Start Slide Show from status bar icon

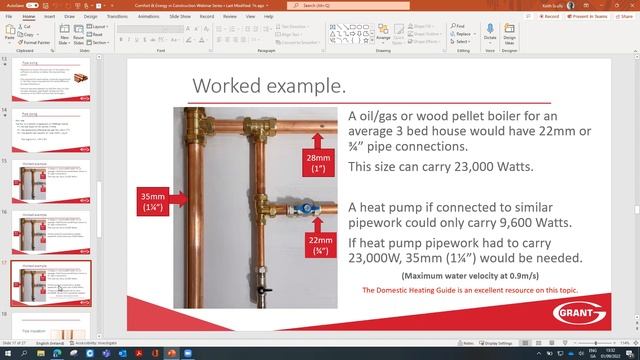[x=565, y=343]
